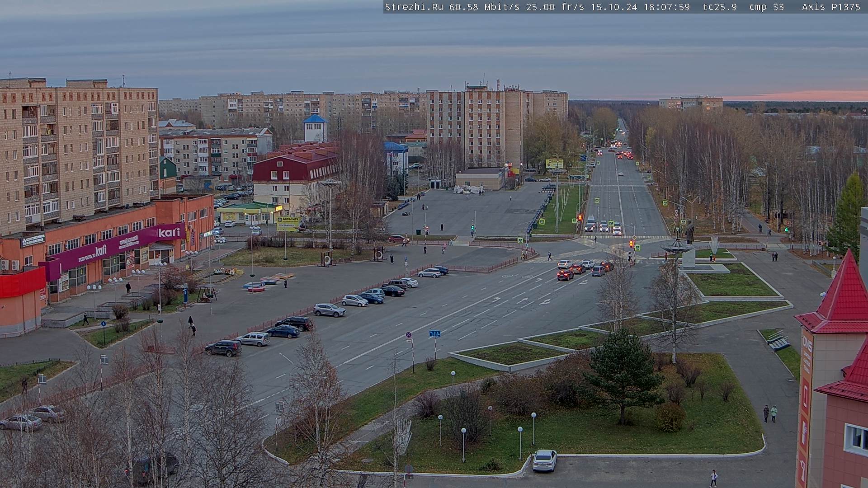Click the Strezhi.Ru overlay text

pyautogui.click(x=414, y=7)
